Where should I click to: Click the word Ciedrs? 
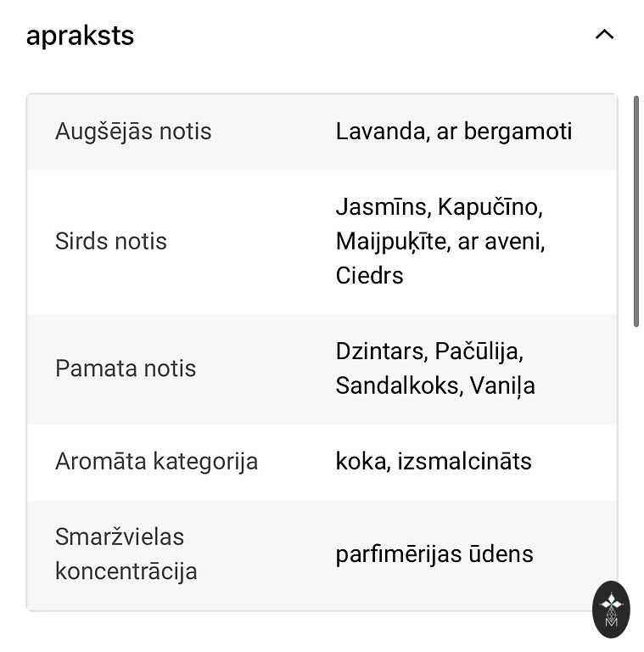(x=369, y=275)
